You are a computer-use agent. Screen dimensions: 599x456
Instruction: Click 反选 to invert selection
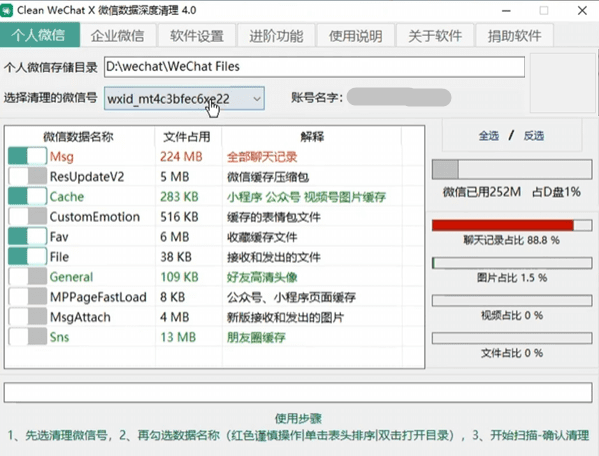coord(533,136)
